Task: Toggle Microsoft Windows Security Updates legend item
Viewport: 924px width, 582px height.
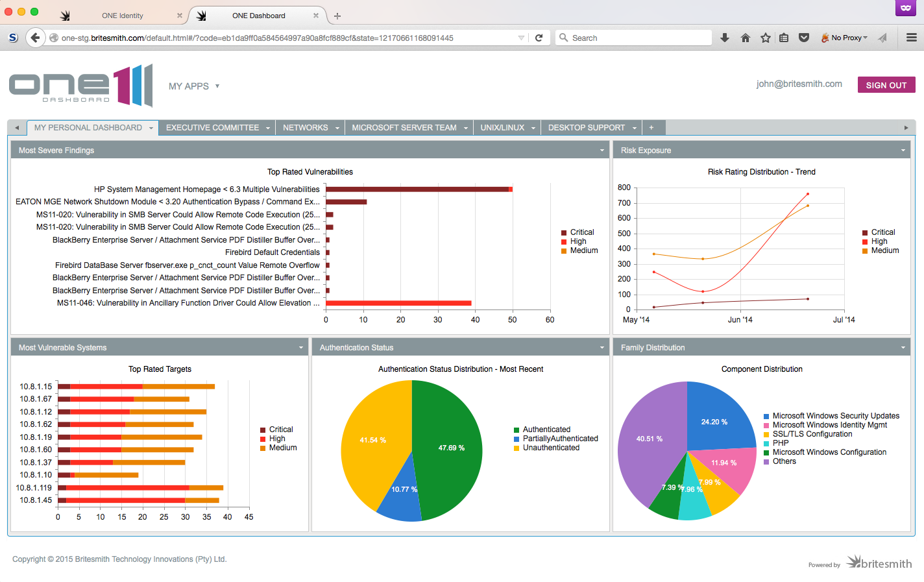Action: click(x=831, y=416)
